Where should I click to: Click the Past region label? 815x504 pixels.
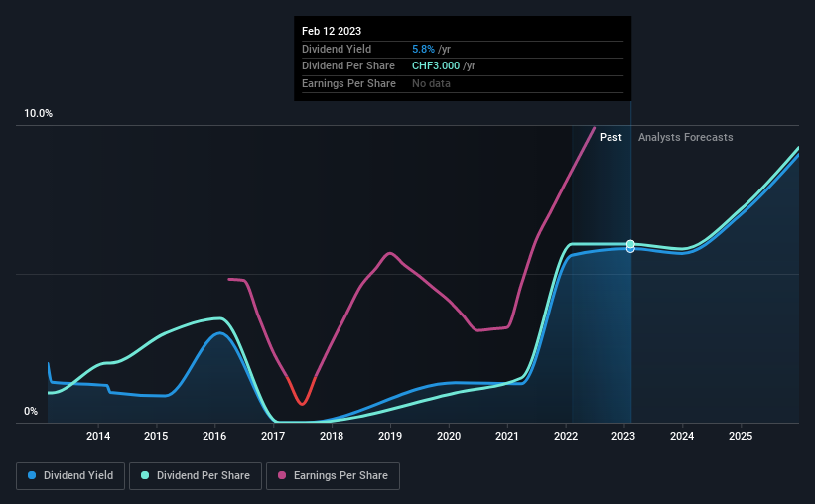611,137
